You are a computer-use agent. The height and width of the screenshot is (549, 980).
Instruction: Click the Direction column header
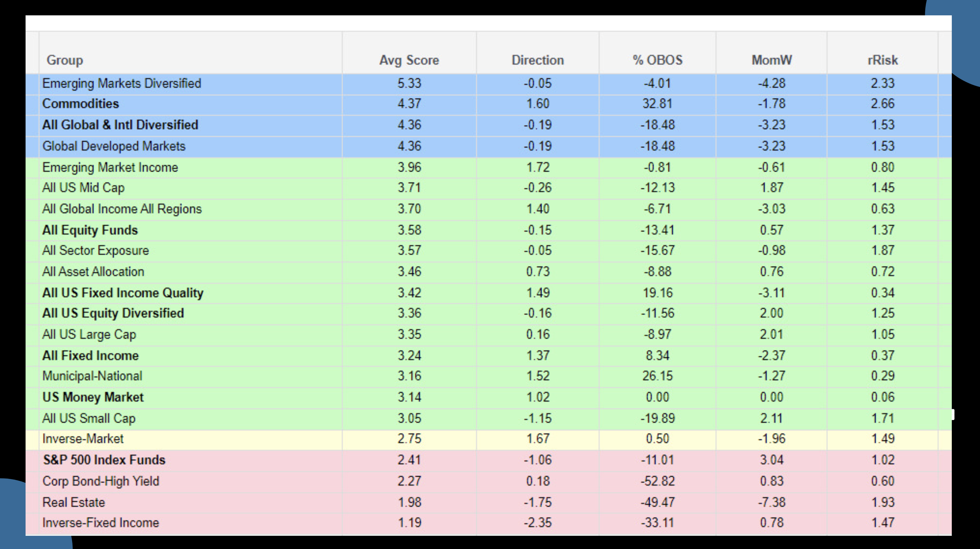click(537, 60)
